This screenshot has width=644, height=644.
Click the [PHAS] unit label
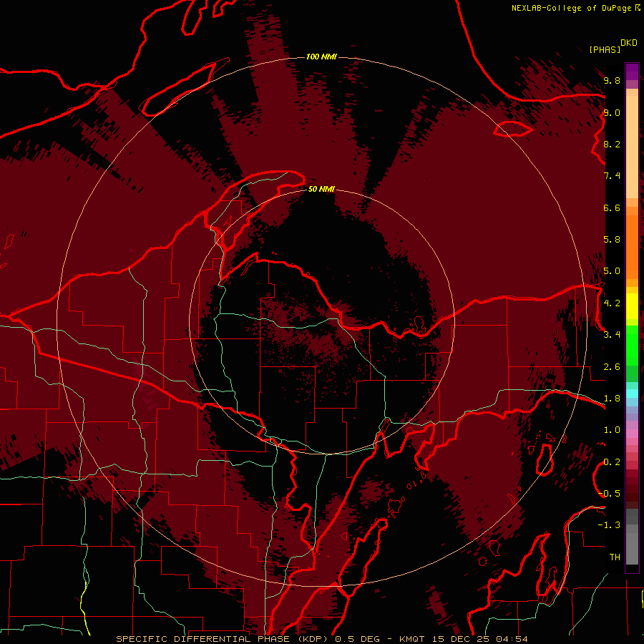point(605,50)
